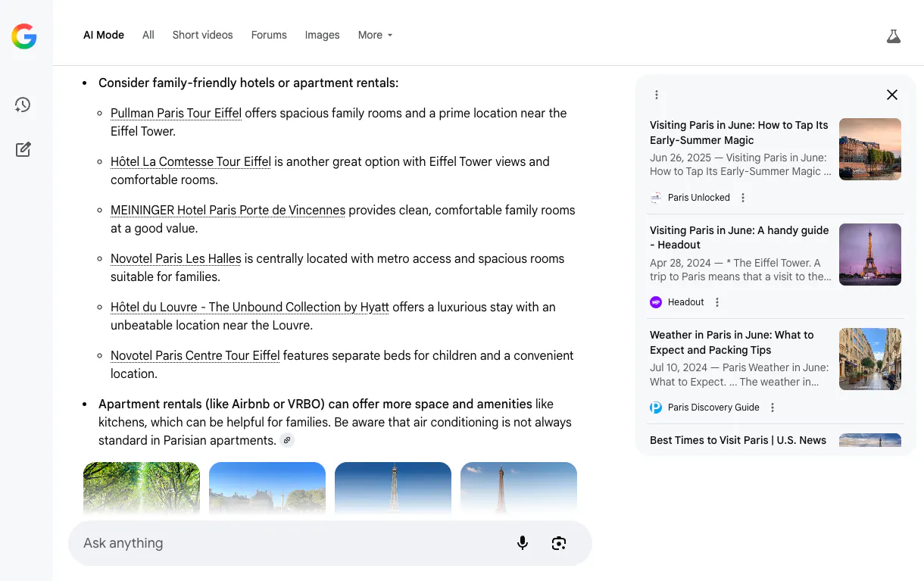Open AI Mode history icon
This screenshot has width=924, height=581.
tap(23, 105)
